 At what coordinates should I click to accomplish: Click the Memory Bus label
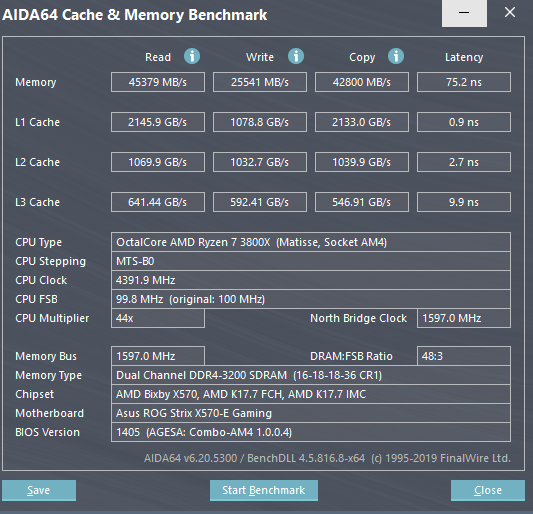coord(46,356)
